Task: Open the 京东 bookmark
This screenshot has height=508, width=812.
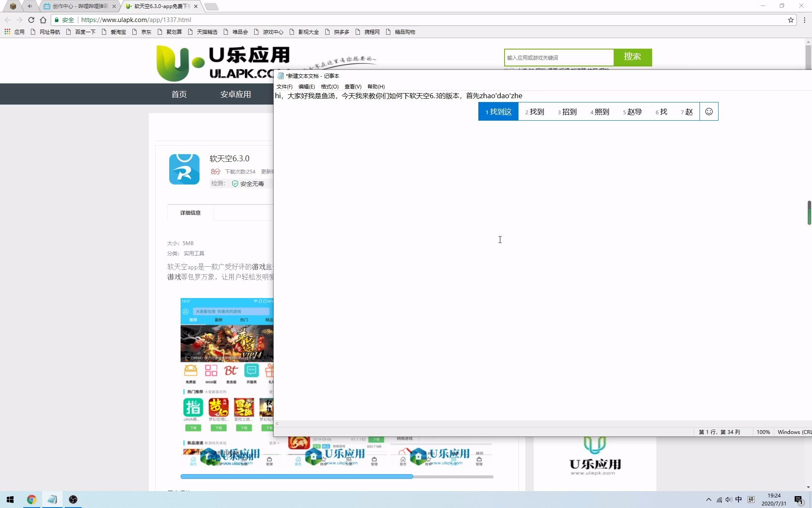Action: point(142,32)
